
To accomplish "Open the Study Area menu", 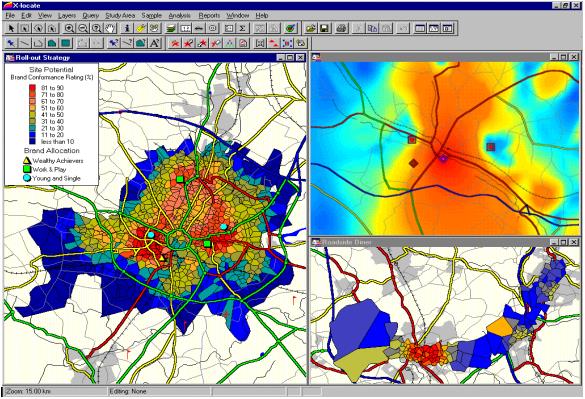I will 120,16.
